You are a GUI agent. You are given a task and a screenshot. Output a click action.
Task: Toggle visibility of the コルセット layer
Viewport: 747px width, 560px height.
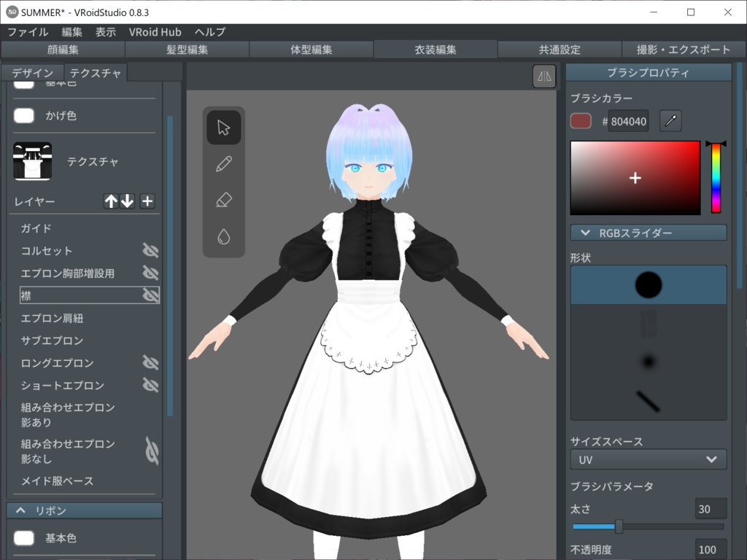152,249
